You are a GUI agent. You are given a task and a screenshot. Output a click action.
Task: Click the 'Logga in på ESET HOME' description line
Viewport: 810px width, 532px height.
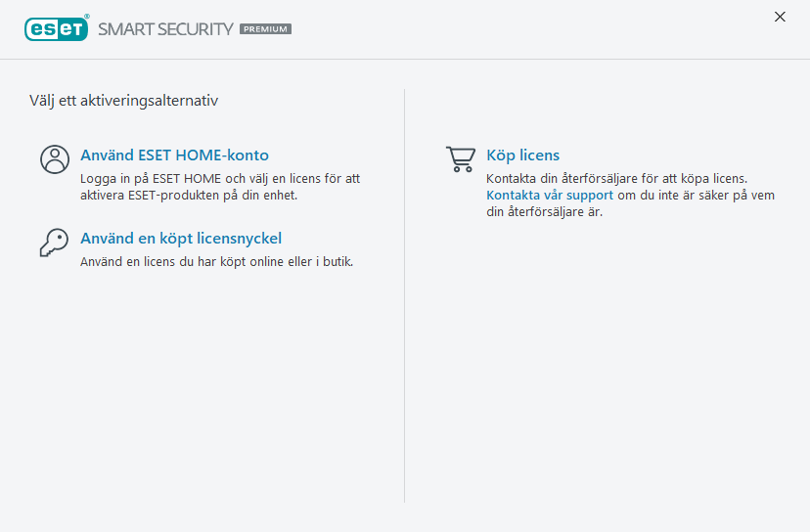coord(219,179)
